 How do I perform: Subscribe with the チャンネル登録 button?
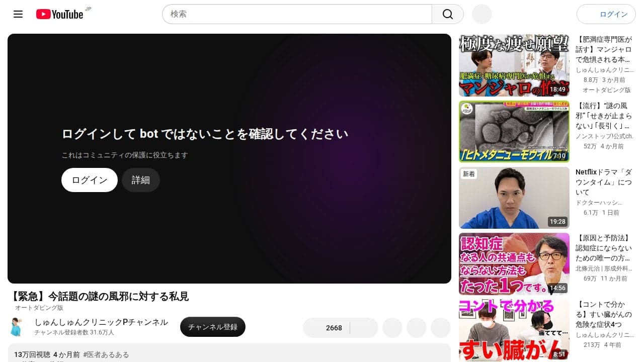213,327
